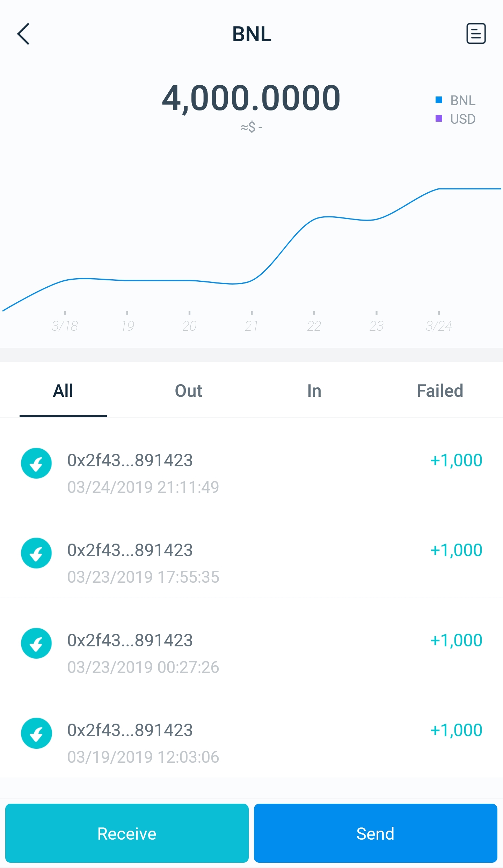Select the 21 date marker on chart
Image resolution: width=503 pixels, height=868 pixels.
pos(251,326)
